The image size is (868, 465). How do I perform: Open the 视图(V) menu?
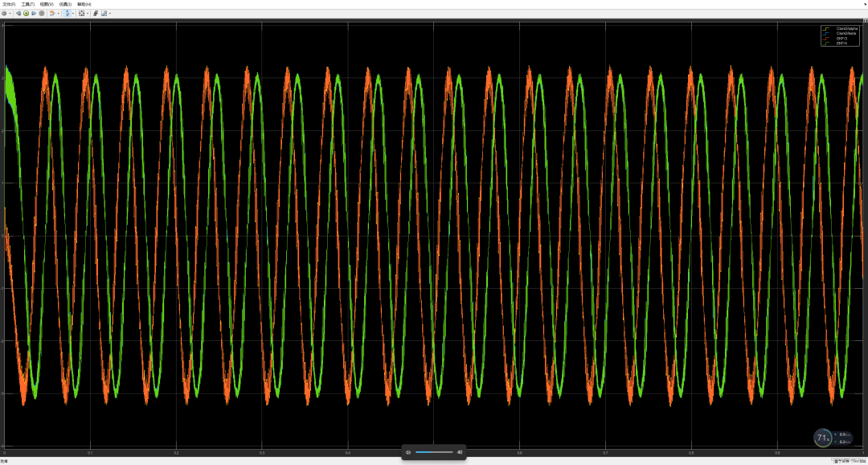click(47, 4)
